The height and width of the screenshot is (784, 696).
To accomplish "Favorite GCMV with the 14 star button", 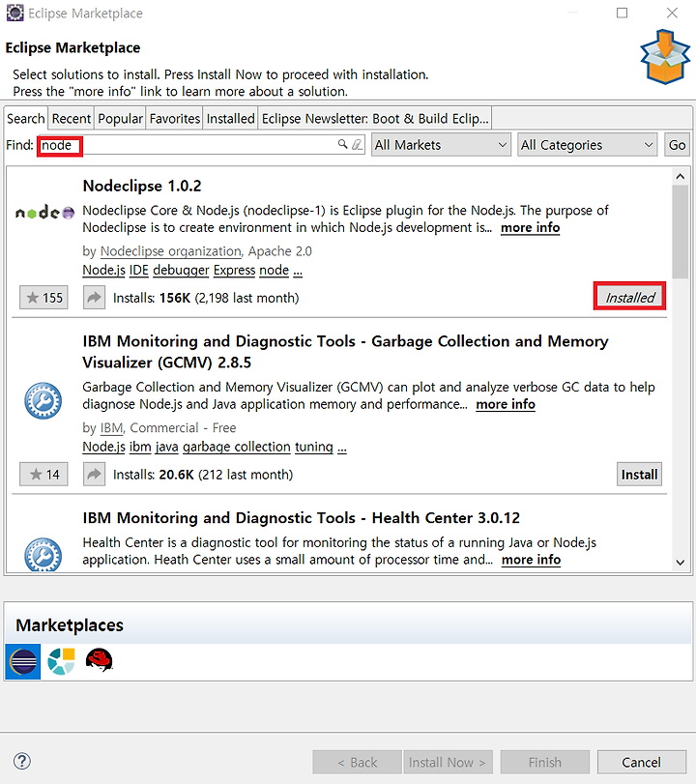I will [x=44, y=474].
